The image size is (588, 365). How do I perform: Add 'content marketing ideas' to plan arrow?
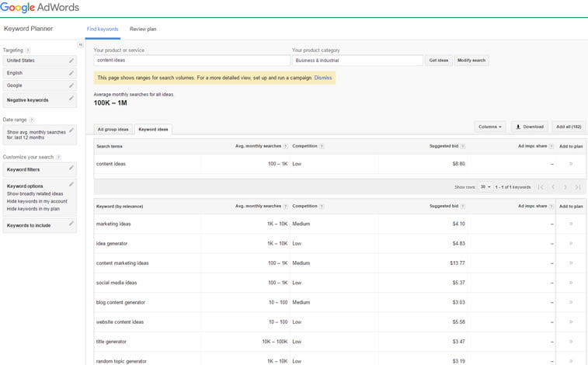tap(571, 263)
